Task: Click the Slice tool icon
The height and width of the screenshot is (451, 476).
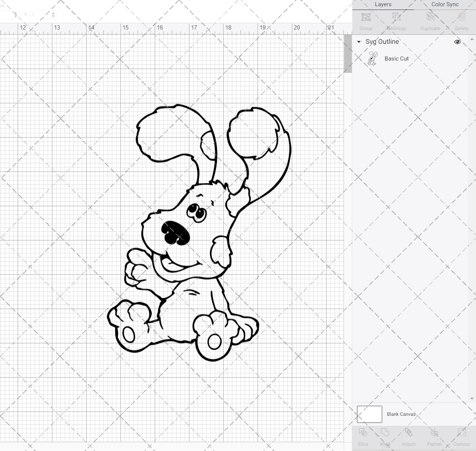Action: (363, 432)
